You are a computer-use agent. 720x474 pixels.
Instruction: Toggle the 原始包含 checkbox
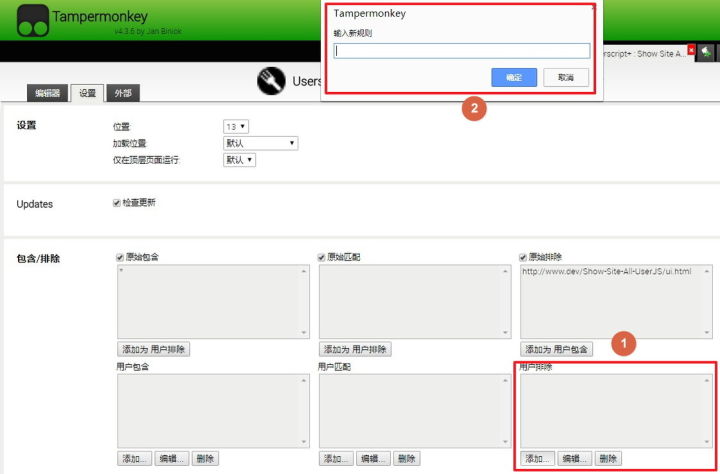[120, 257]
